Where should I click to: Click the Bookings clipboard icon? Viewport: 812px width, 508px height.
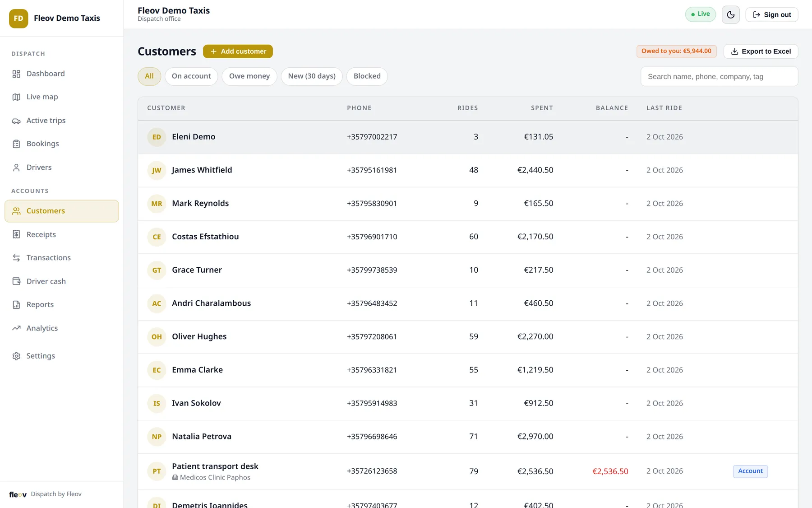tap(16, 144)
